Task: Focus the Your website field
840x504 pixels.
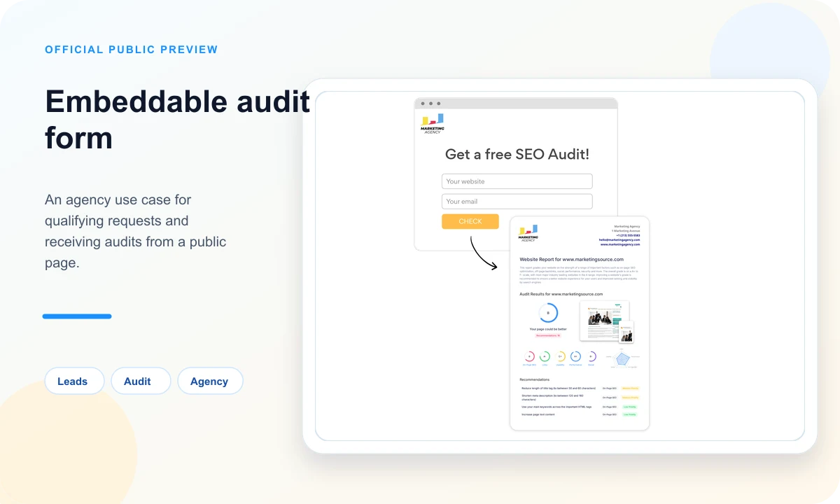Action: [x=517, y=181]
